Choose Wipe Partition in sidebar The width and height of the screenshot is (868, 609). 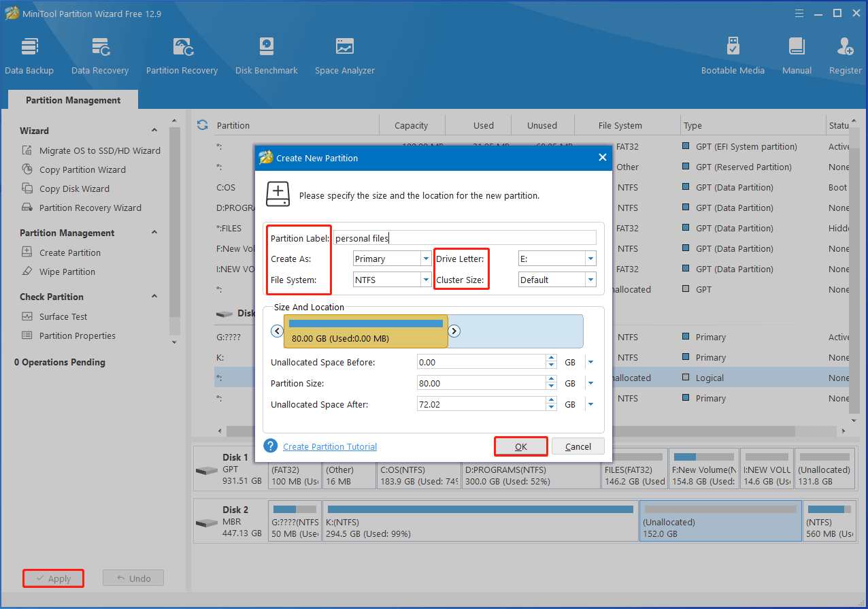(x=59, y=271)
